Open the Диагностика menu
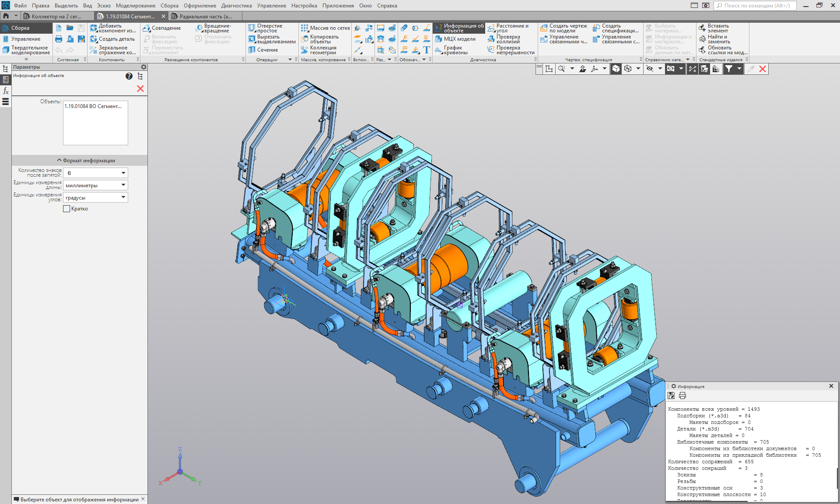Image resolution: width=840 pixels, height=504 pixels. [236, 6]
